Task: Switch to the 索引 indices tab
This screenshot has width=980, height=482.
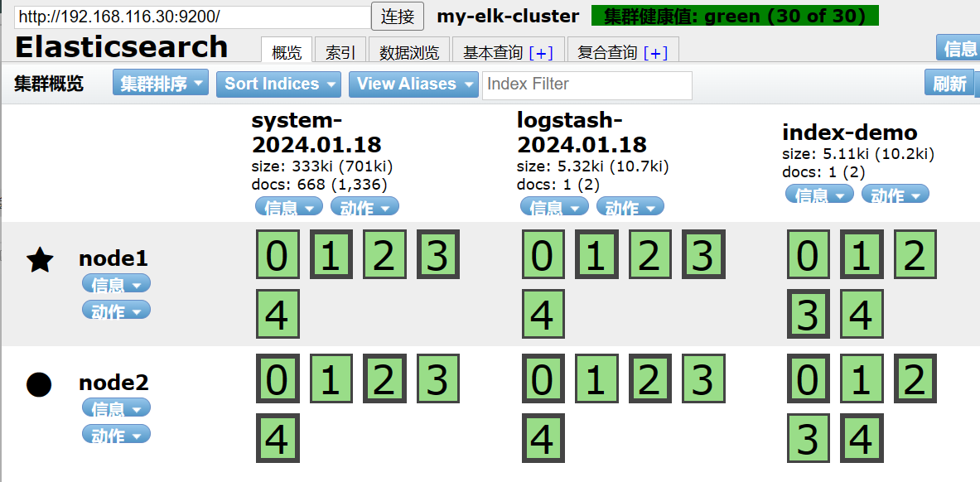Action: pyautogui.click(x=340, y=51)
